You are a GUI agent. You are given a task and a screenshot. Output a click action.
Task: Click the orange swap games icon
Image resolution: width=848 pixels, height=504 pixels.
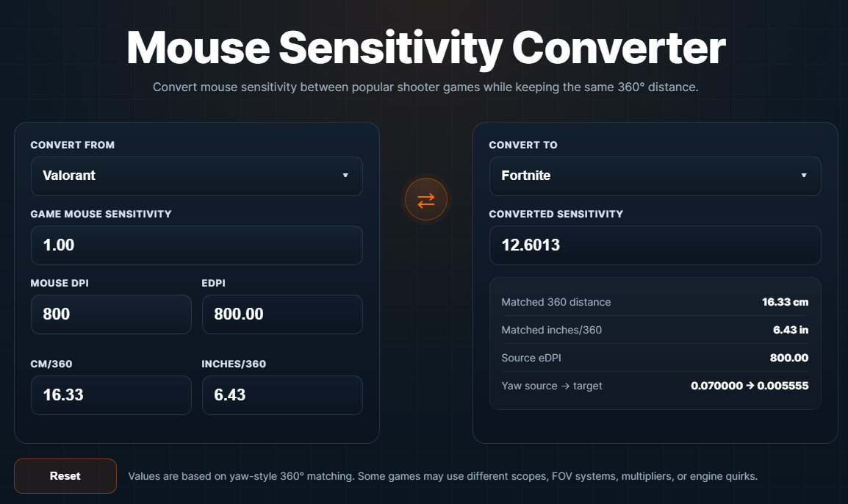426,200
